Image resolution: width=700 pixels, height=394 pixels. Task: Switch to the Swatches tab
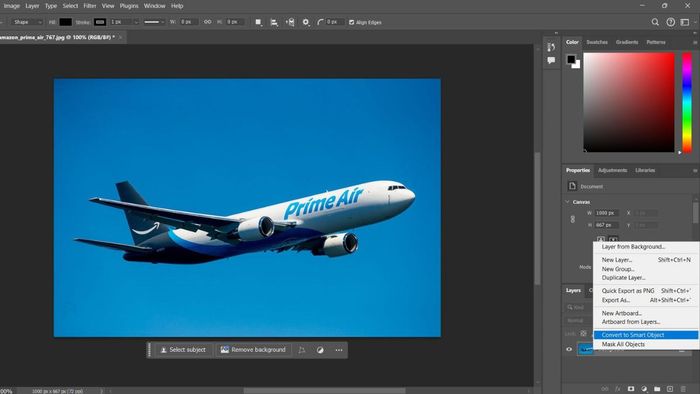pos(597,42)
